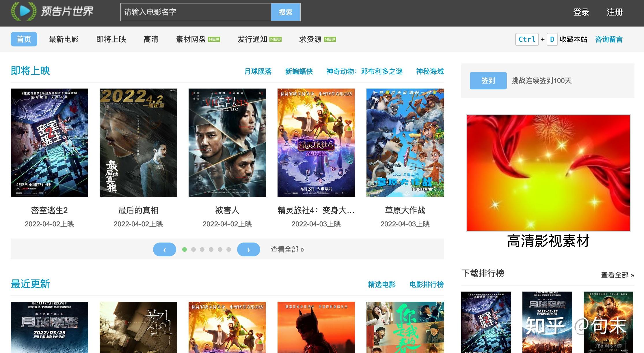Screen dimensions: 644x353
Task: Open 精灵旅社 poster in 最近更新
Action: (x=227, y=327)
